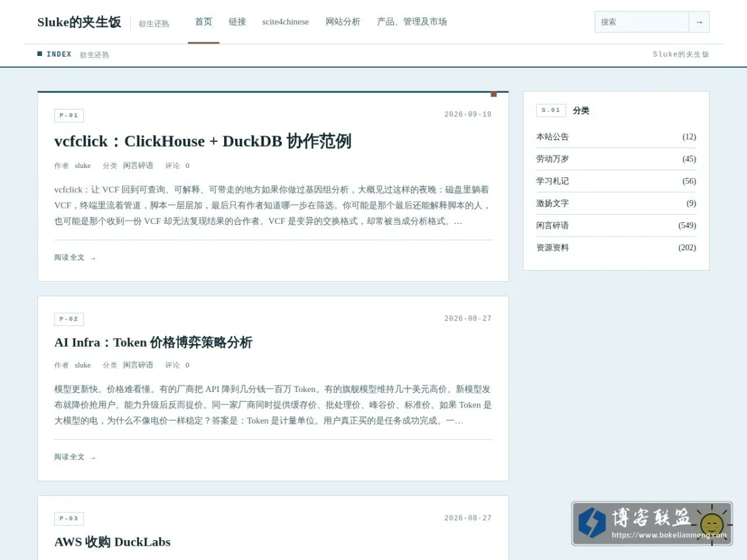Go to the 首页 nav tab
Viewport: 747px width, 560px height.
204,22
